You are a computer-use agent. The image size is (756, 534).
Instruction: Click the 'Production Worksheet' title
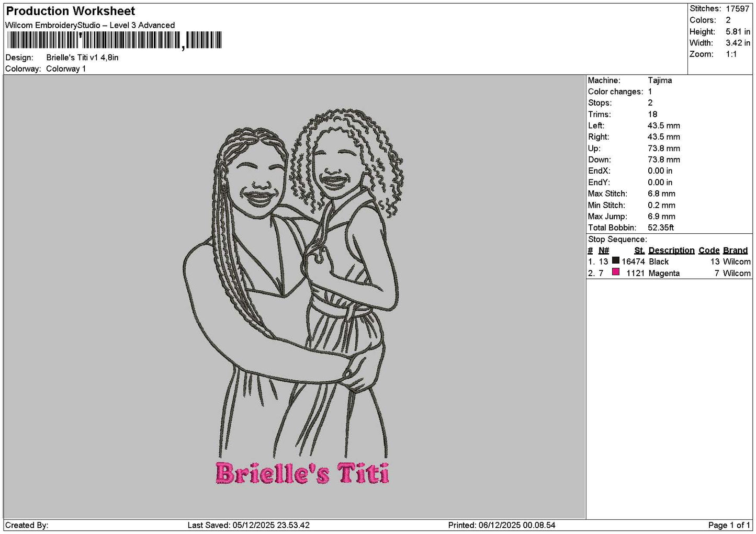(70, 11)
